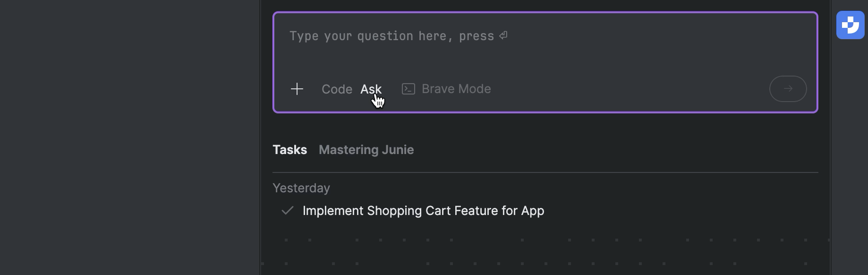The height and width of the screenshot is (275, 868).
Task: Switch to Code mode
Action: 336,89
